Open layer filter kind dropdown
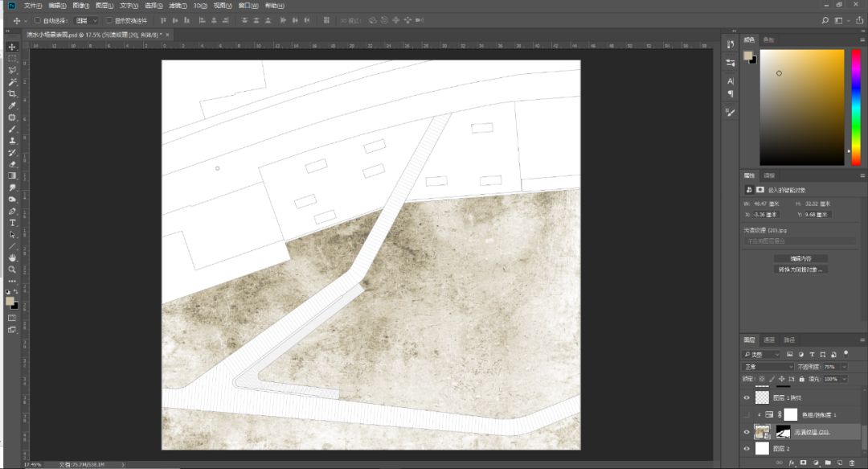 click(x=761, y=354)
